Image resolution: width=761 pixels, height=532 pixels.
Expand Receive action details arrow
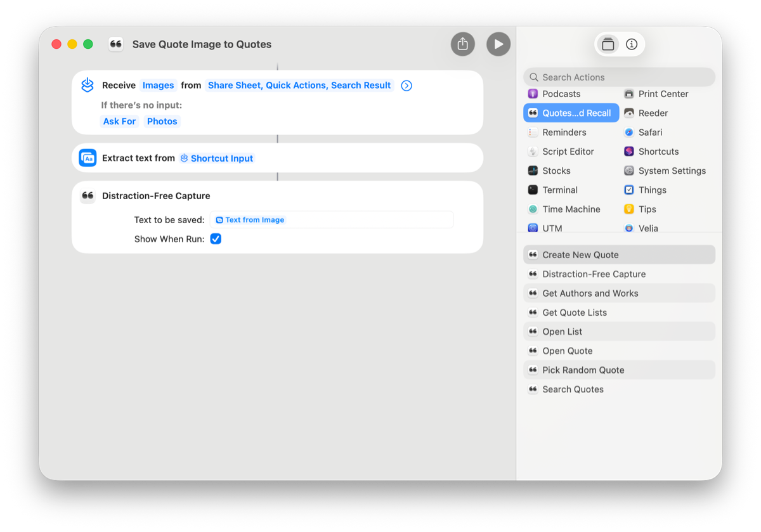(x=407, y=86)
